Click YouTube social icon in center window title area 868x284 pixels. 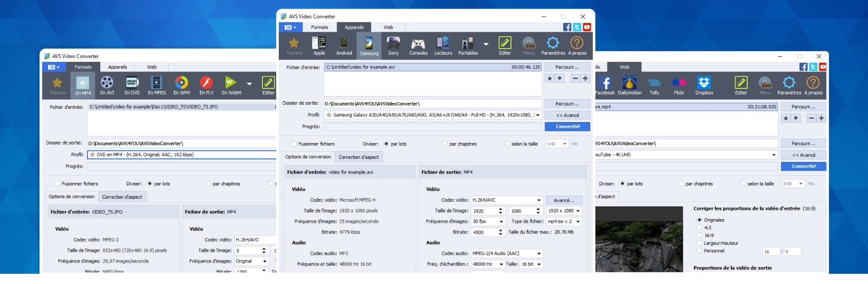click(x=587, y=27)
